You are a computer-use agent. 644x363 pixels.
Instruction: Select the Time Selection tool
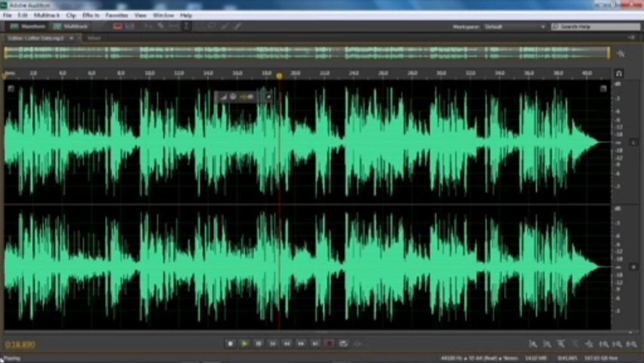click(x=186, y=26)
